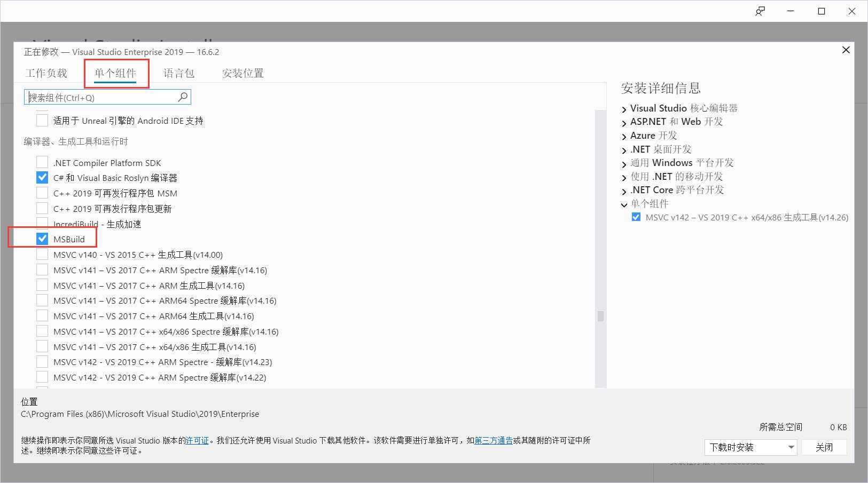
Task: Select the 单个组件 tab
Action: 115,73
